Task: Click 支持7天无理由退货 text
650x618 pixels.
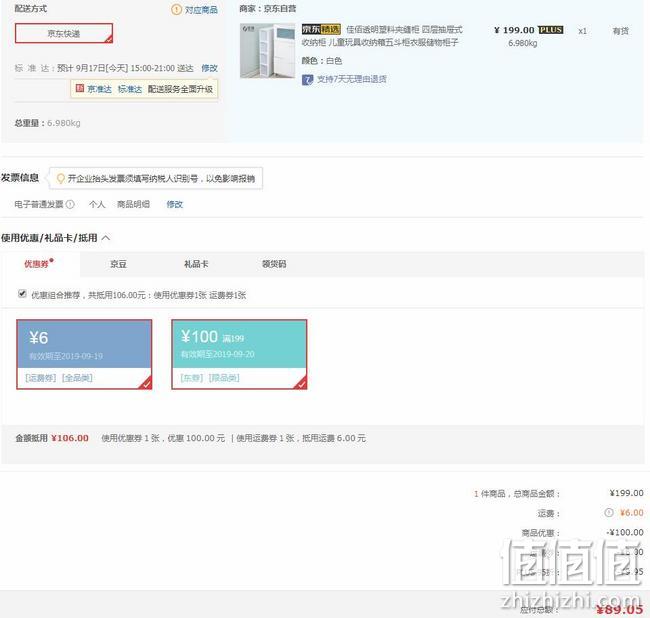Action: (x=352, y=79)
